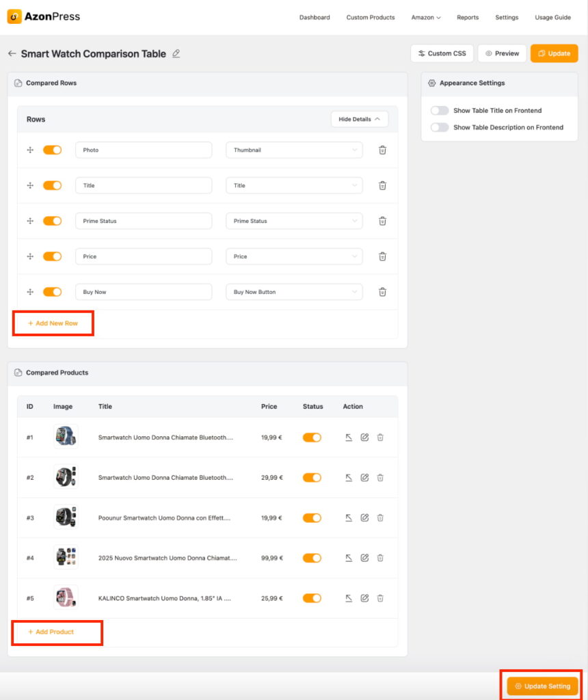Toggle status of product #4
The image size is (588, 700).
312,558
